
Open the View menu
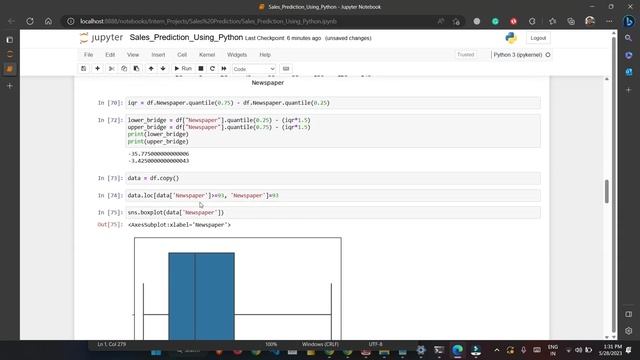click(133, 55)
